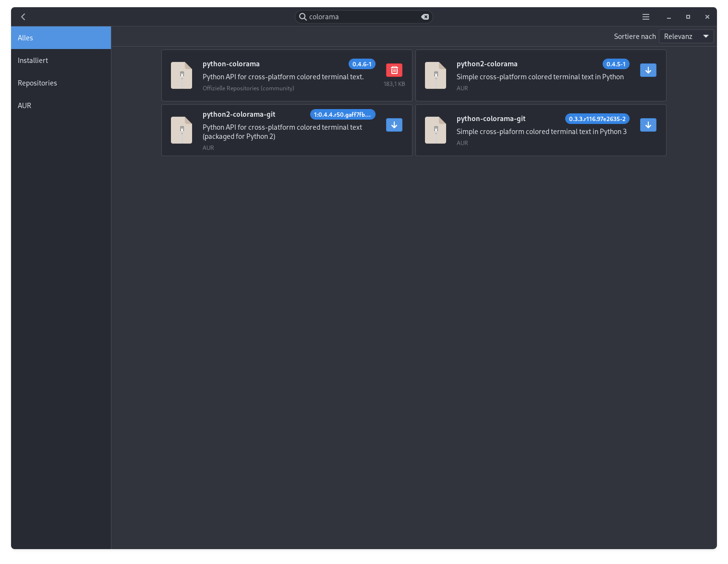Show the Repositories category
Image resolution: width=728 pixels, height=564 pixels.
pyautogui.click(x=61, y=83)
